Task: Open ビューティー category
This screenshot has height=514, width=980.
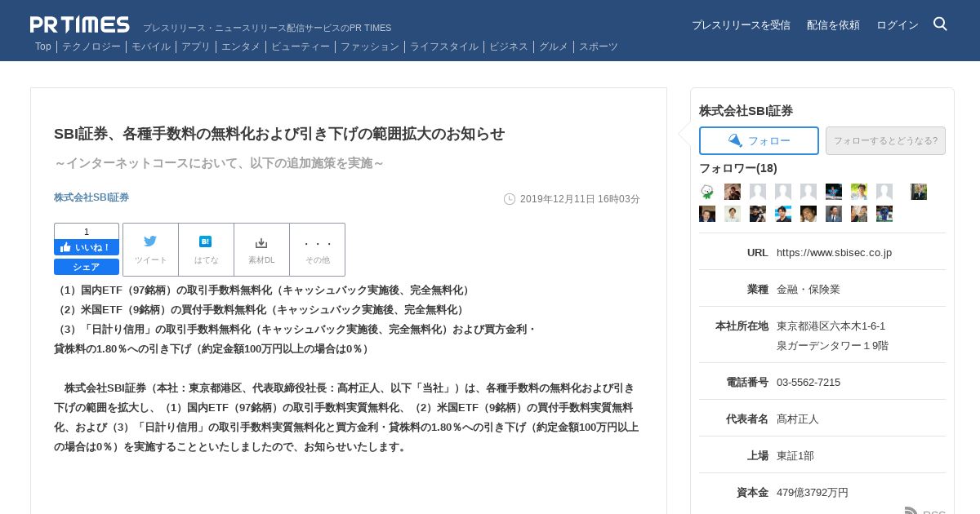Action: (301, 47)
